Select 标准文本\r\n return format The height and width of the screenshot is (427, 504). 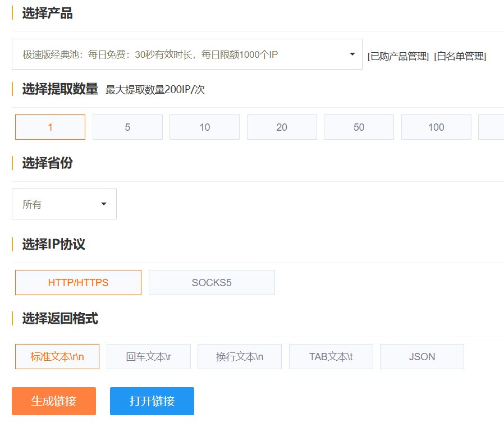coord(57,357)
